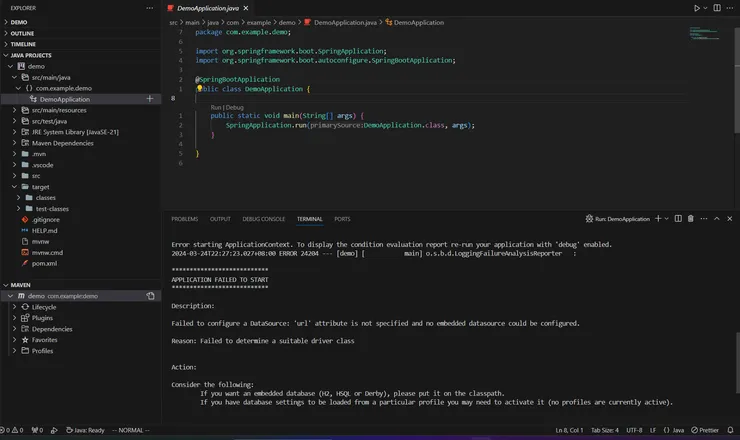Open pom.xml in the file tree
740x440 pixels.
pyautogui.click(x=43, y=262)
